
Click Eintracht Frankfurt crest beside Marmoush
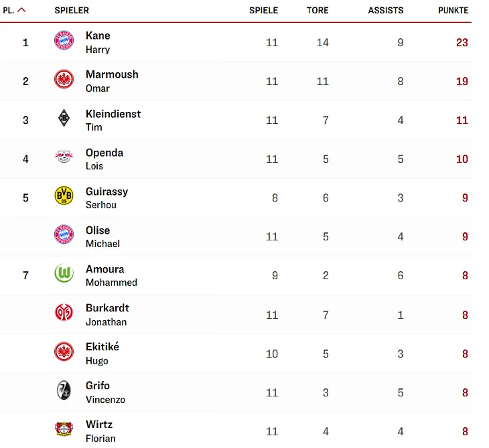click(x=64, y=79)
